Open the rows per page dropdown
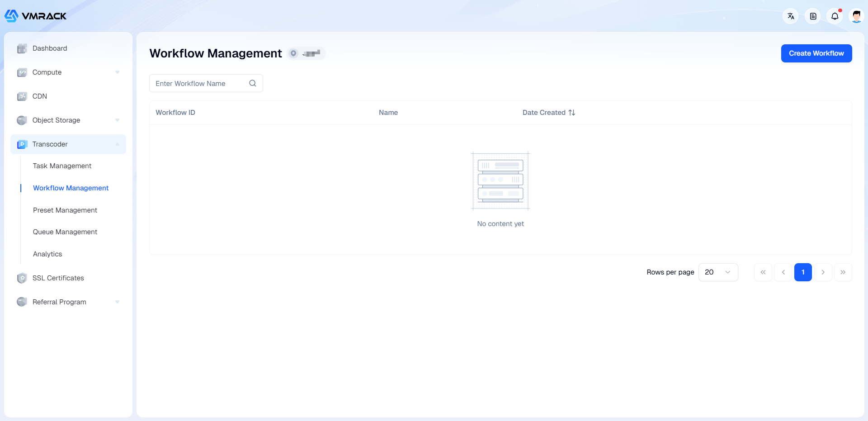 [x=718, y=272]
